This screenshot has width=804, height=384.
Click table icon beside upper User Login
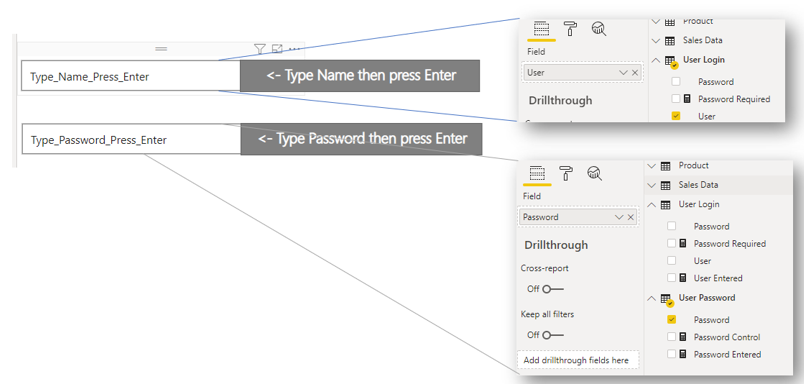pos(670,61)
